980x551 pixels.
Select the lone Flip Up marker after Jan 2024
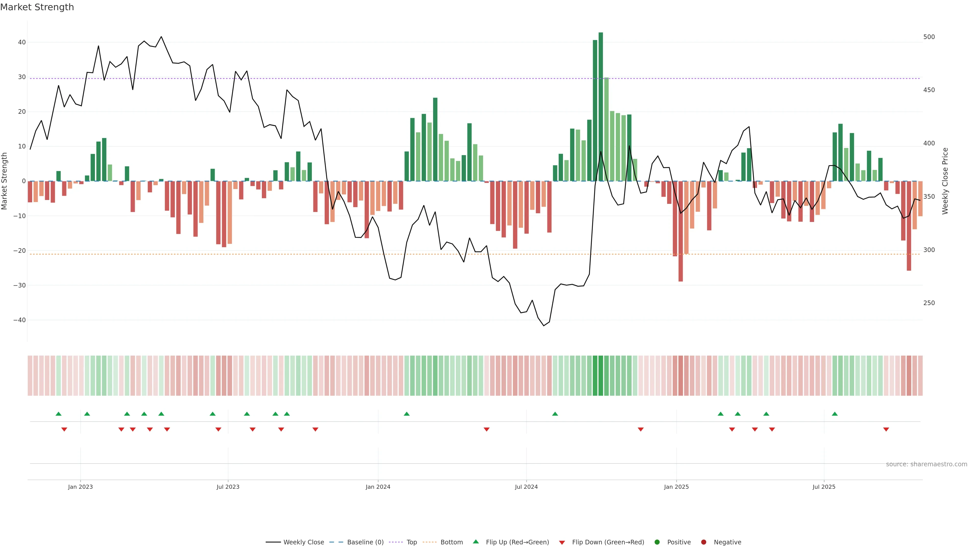407,414
